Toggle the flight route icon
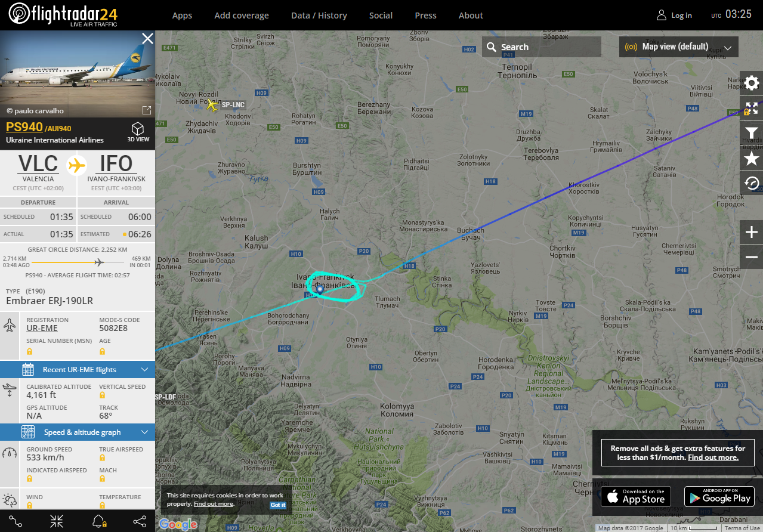The image size is (763, 532). pos(16,521)
